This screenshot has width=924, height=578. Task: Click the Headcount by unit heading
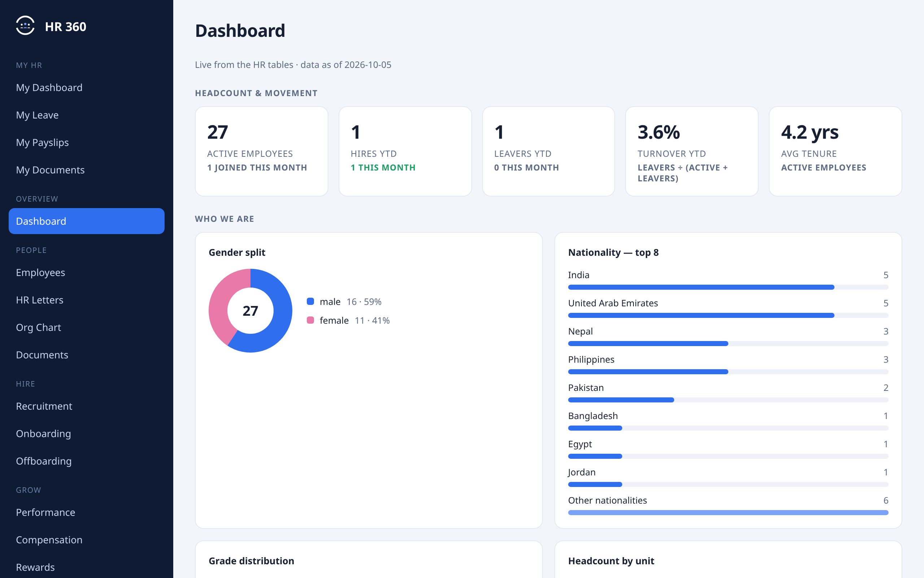[x=611, y=561]
